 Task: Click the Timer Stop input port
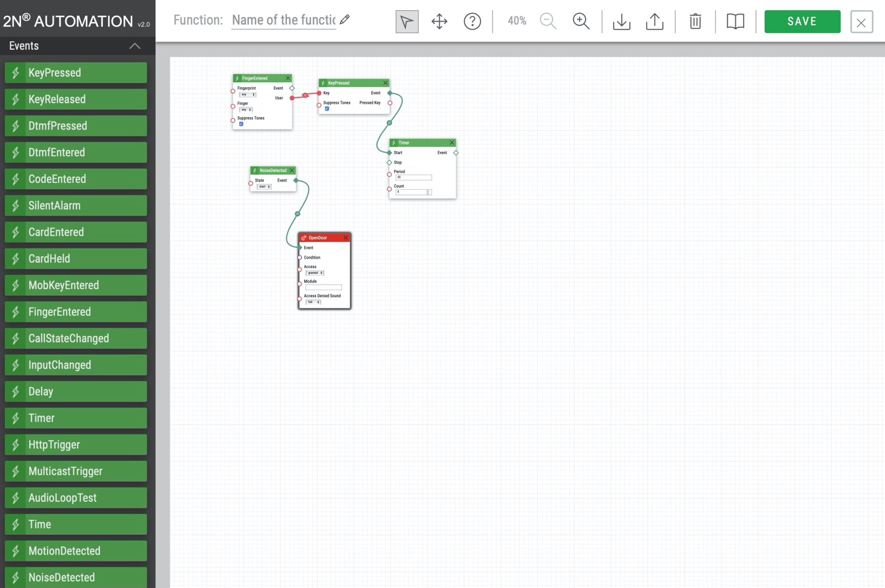coord(389,162)
